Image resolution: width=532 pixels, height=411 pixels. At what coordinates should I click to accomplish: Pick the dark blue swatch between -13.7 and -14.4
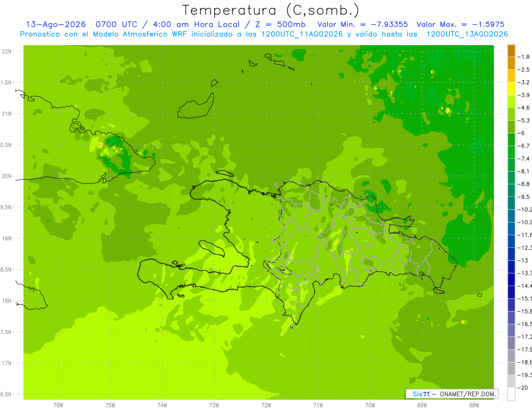(511, 279)
